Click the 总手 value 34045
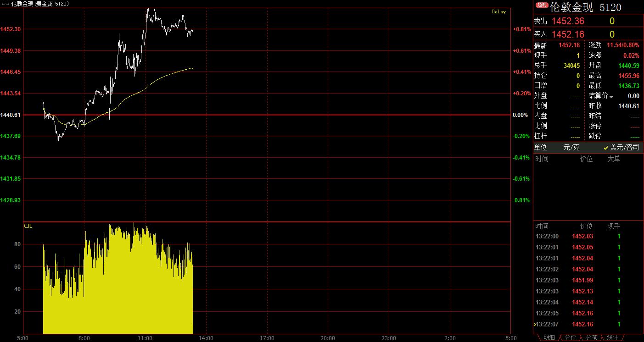The width and height of the screenshot is (644, 342). (571, 66)
